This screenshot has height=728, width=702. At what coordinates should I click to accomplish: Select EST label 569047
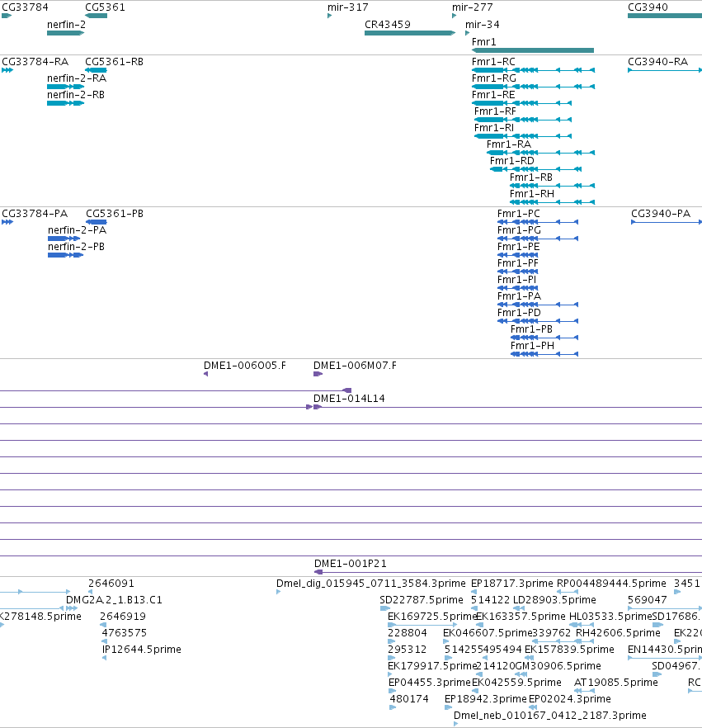coord(648,600)
